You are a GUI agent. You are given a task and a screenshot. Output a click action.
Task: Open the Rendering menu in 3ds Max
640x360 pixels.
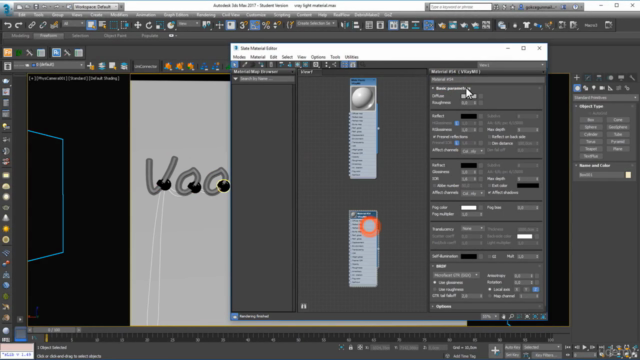(206, 15)
